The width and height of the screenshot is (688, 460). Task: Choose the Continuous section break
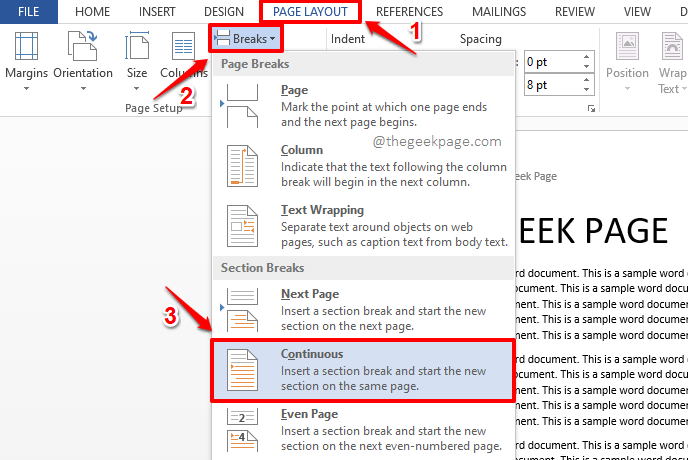(x=363, y=370)
